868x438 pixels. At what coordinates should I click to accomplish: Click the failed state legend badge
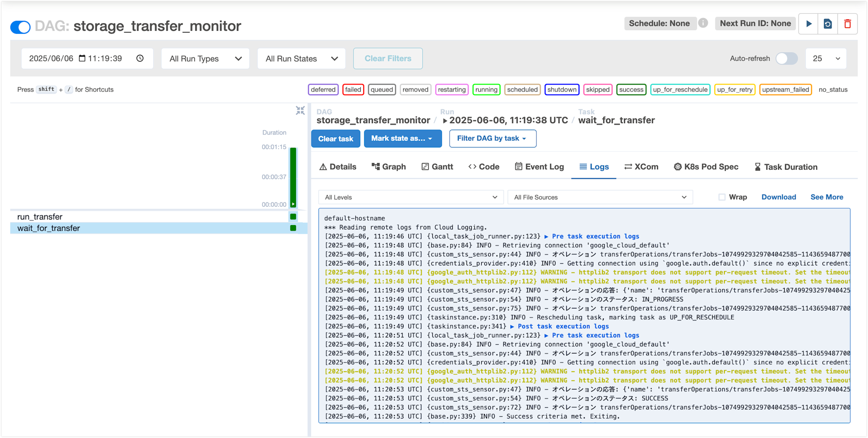coord(353,89)
